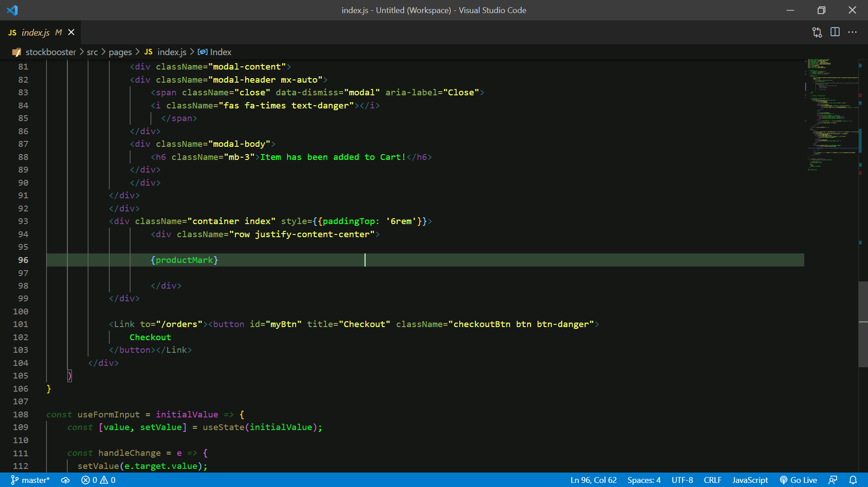This screenshot has height=487, width=868.
Task: Change indentation via Spaces: 4
Action: 644,480
